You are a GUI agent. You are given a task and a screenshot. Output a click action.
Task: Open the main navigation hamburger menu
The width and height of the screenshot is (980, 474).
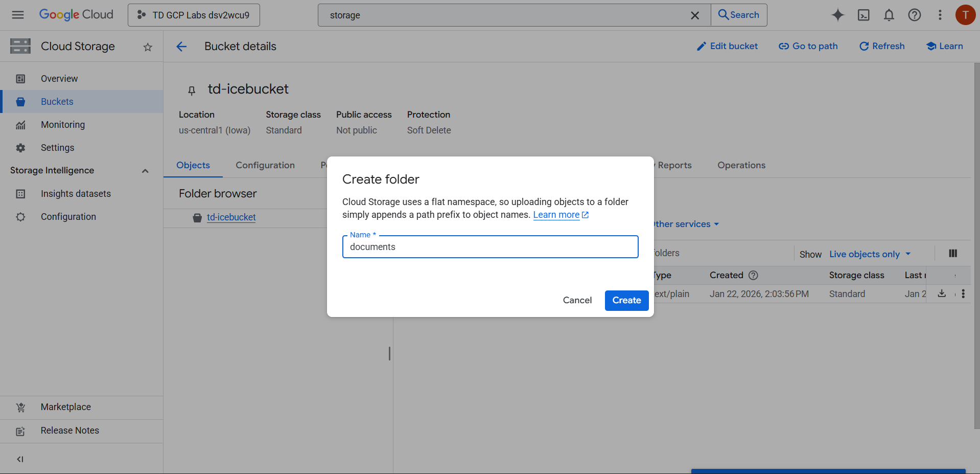click(18, 15)
